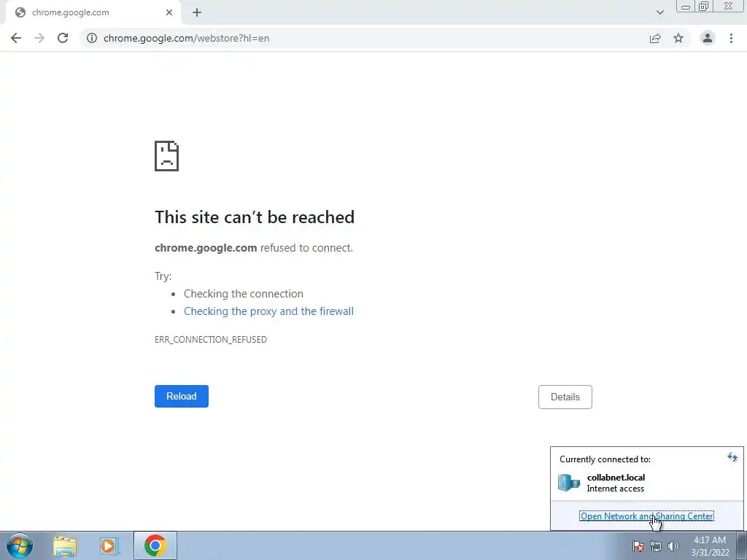The image size is (747, 560).
Task: Click the blue Reload button
Action: click(x=182, y=396)
